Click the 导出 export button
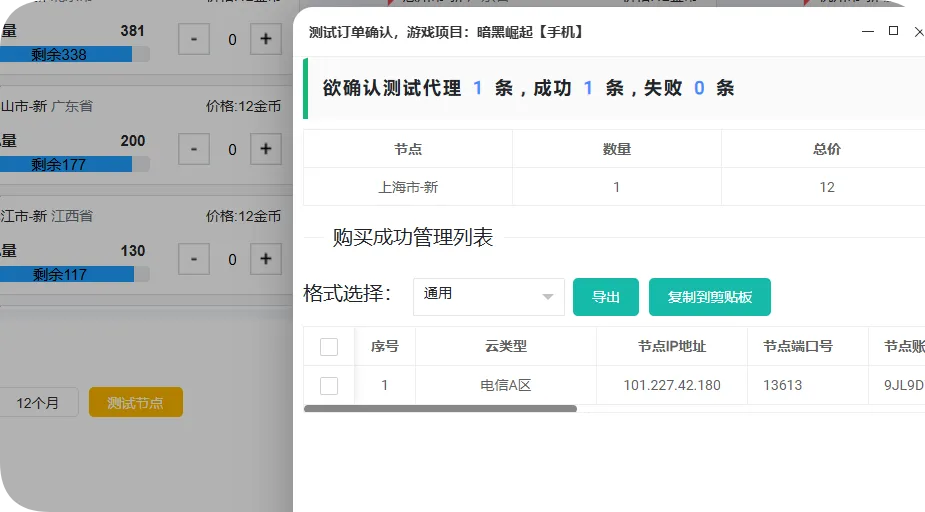 [605, 297]
